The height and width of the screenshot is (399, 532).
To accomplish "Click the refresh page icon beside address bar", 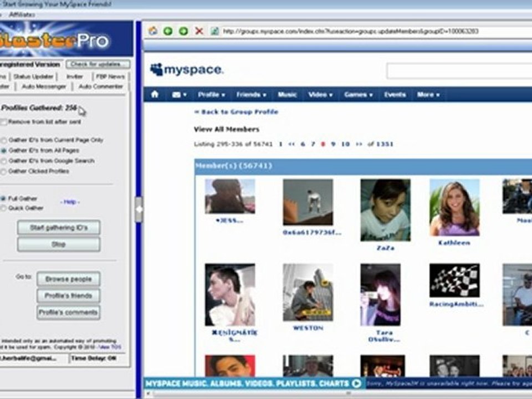I will 214,31.
